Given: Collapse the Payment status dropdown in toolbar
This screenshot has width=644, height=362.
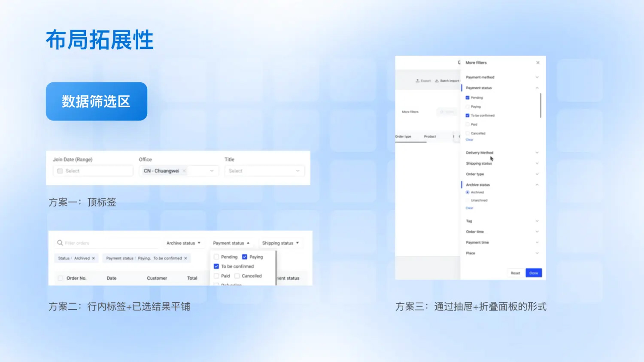Looking at the screenshot, I should (x=231, y=243).
